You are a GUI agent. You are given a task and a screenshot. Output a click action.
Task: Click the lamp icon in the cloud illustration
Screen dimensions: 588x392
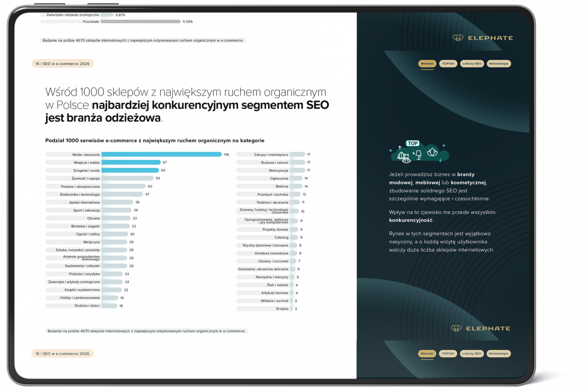pyautogui.click(x=418, y=154)
